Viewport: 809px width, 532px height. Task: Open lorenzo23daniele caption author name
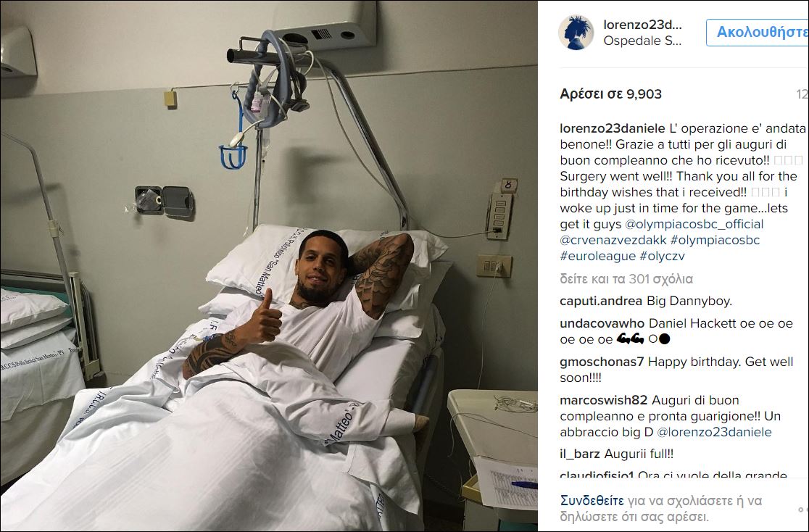(x=613, y=128)
